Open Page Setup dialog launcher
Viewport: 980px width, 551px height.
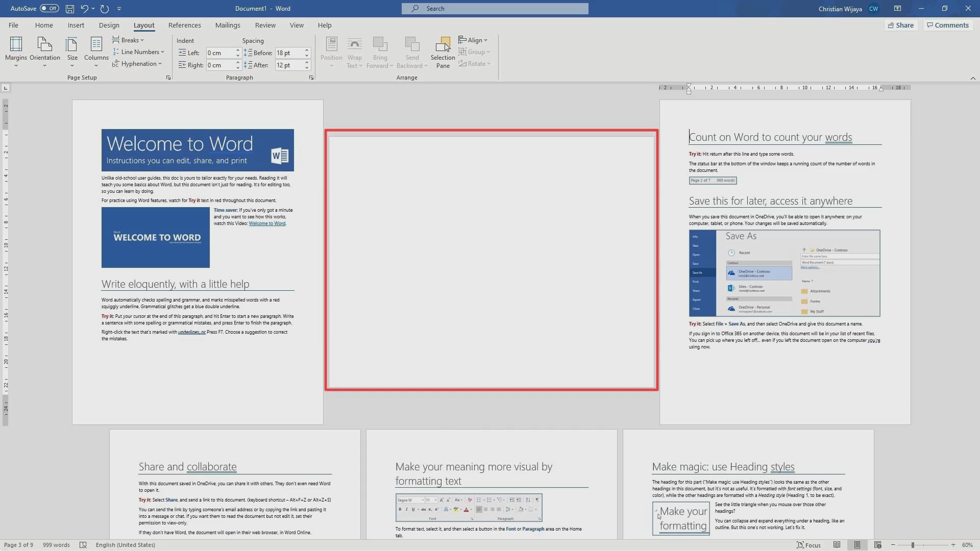tap(168, 78)
